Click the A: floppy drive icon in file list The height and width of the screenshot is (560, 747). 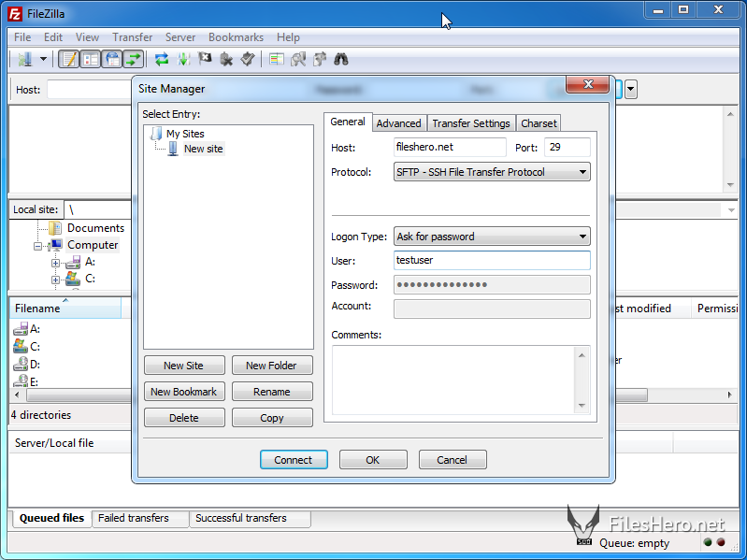tap(21, 328)
